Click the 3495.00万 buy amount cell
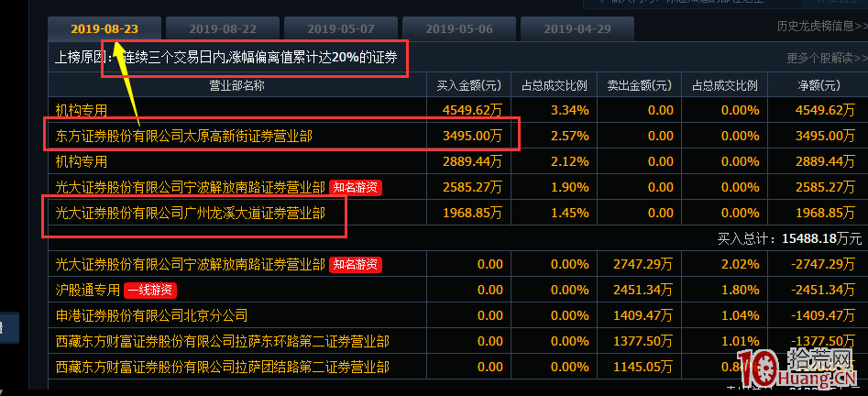The image size is (868, 396). pyautogui.click(x=472, y=136)
